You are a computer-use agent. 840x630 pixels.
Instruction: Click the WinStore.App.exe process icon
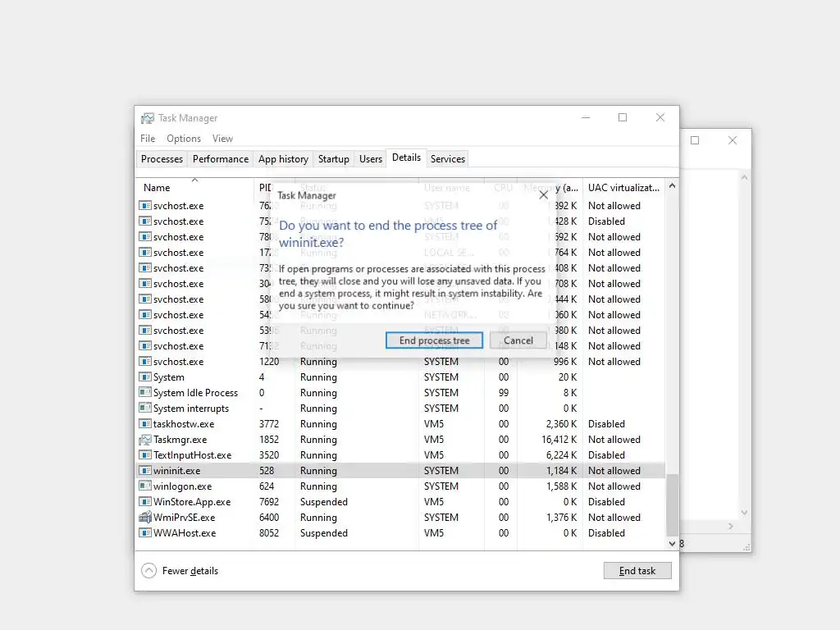[144, 502]
